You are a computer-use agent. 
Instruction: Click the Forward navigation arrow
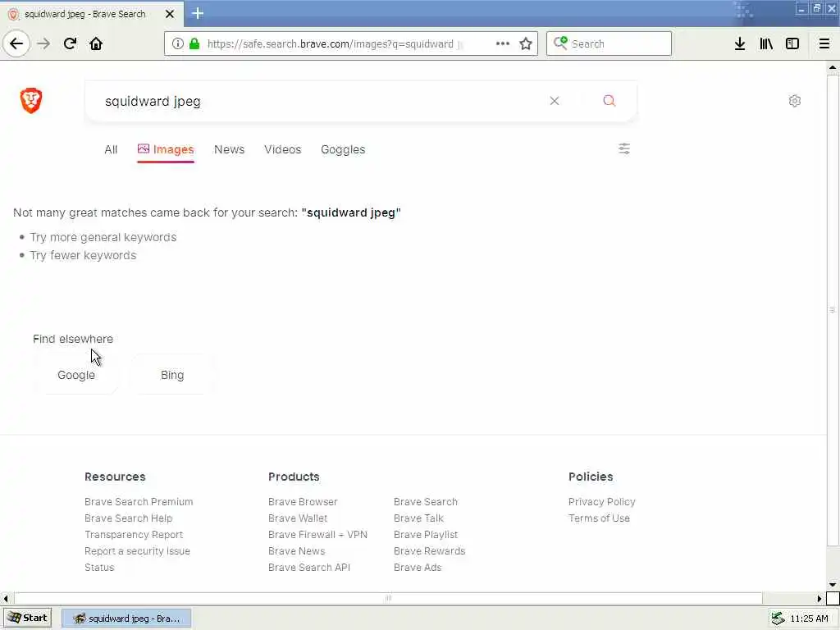tap(44, 43)
